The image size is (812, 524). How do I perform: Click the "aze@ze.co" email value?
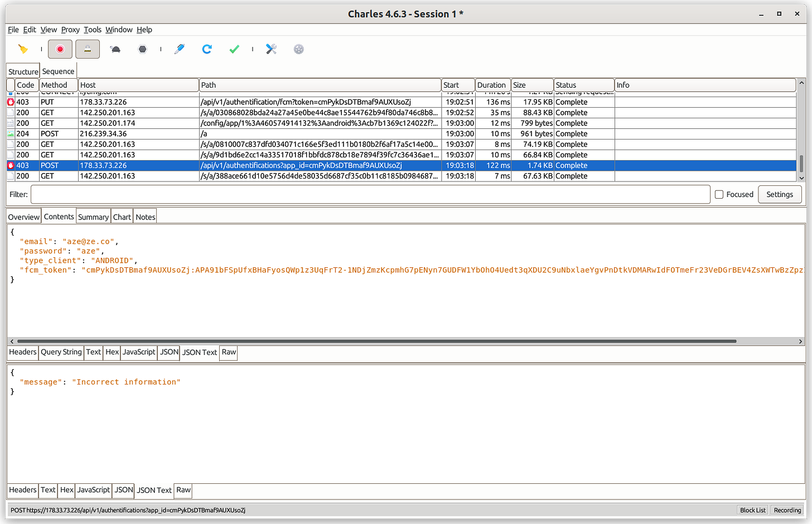pyautogui.click(x=89, y=242)
